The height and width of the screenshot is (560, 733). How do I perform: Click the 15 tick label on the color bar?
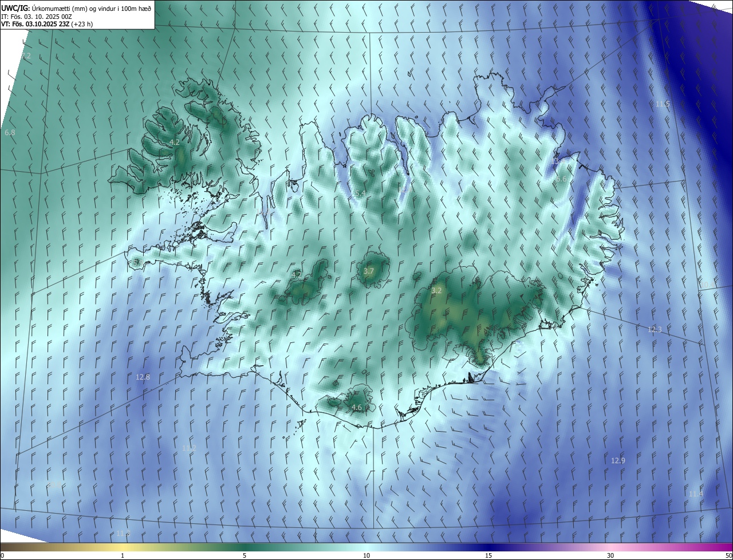488,555
